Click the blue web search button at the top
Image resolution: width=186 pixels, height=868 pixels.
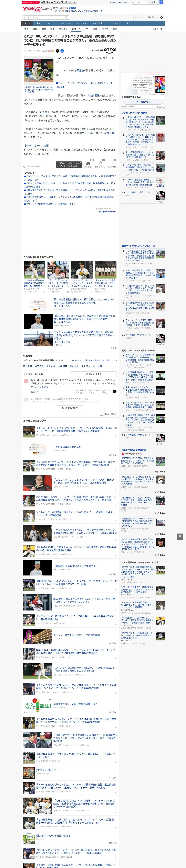[161, 2]
